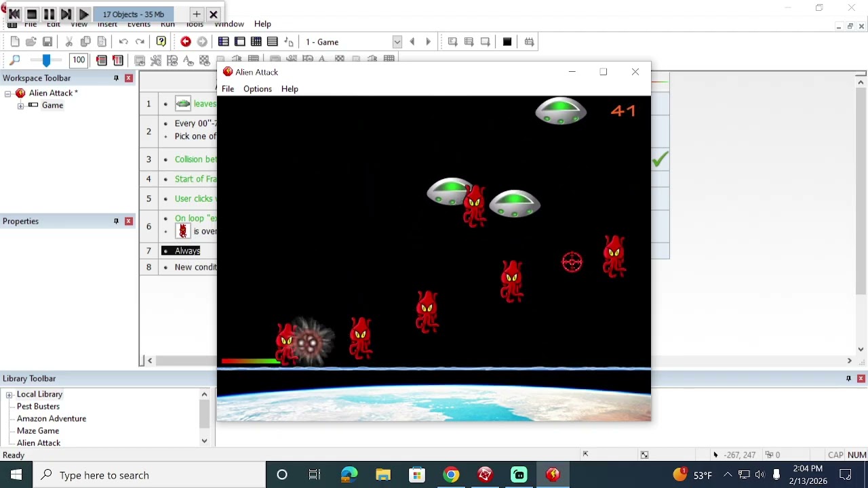Click New condition in event line 8
868x488 pixels.
[x=195, y=267]
